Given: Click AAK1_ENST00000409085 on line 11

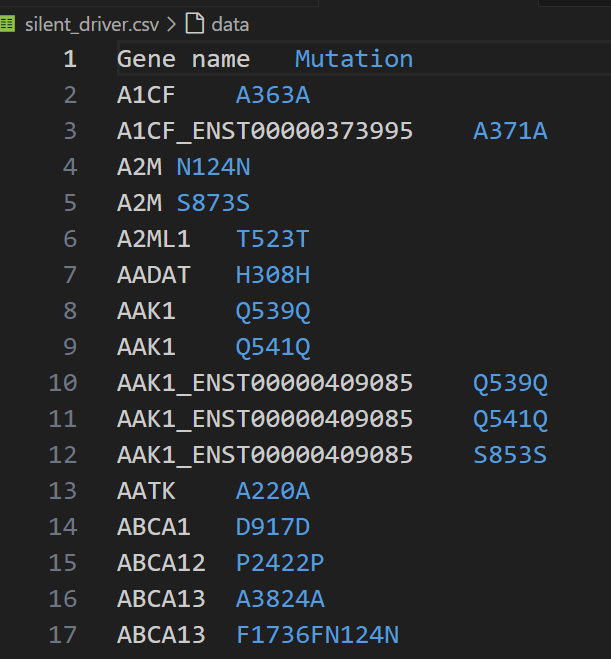Looking at the screenshot, I should click(265, 419).
